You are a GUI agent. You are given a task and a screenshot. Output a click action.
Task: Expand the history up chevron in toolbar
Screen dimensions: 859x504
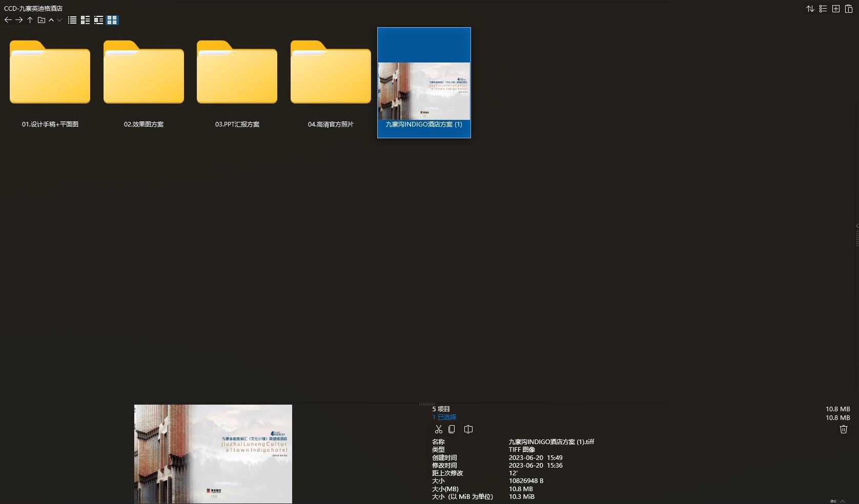pyautogui.click(x=51, y=20)
